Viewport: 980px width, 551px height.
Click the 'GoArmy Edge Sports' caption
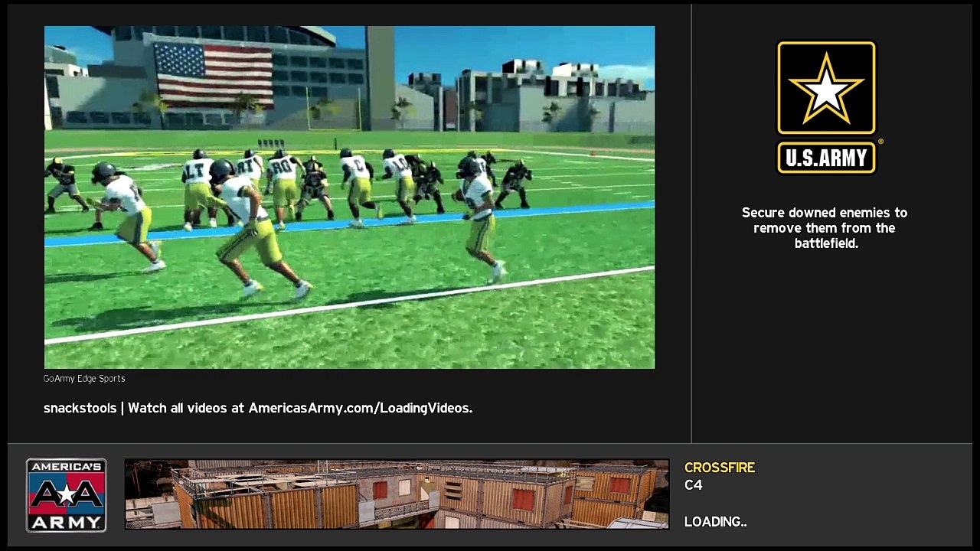[84, 379]
